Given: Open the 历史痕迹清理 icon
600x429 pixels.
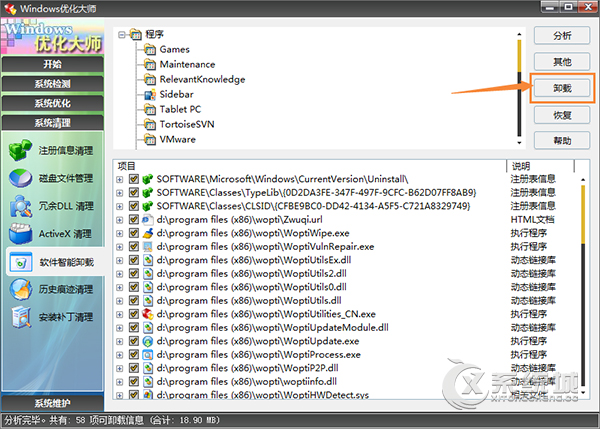Looking at the screenshot, I should point(21,289).
